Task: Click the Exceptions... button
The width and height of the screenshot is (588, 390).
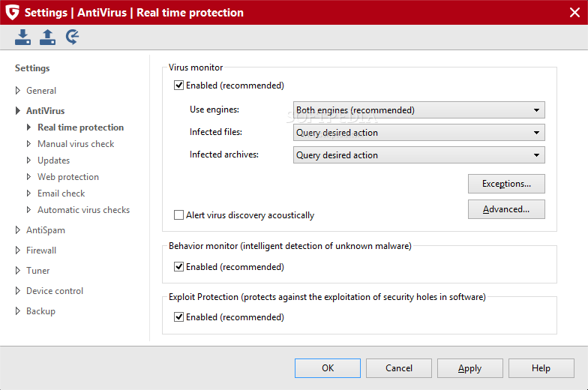Action: pos(506,184)
